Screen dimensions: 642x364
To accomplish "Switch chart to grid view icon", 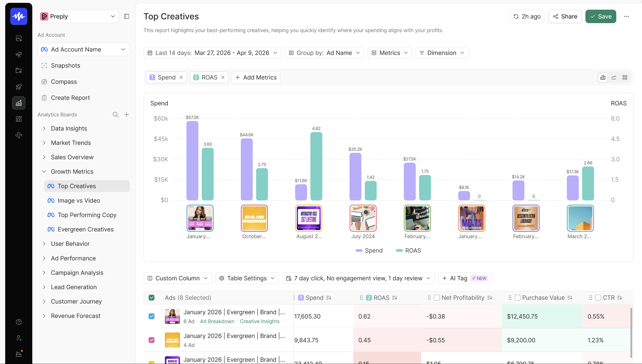I will click(x=625, y=78).
